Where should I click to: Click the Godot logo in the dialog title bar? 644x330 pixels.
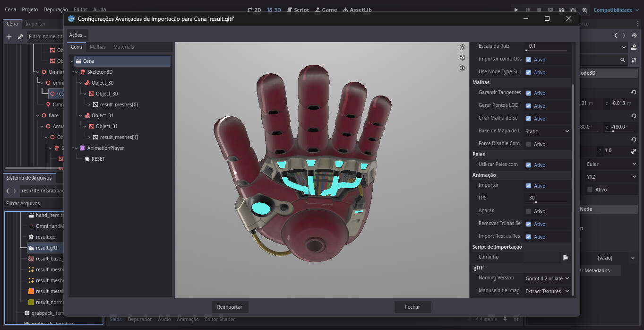pos(71,18)
